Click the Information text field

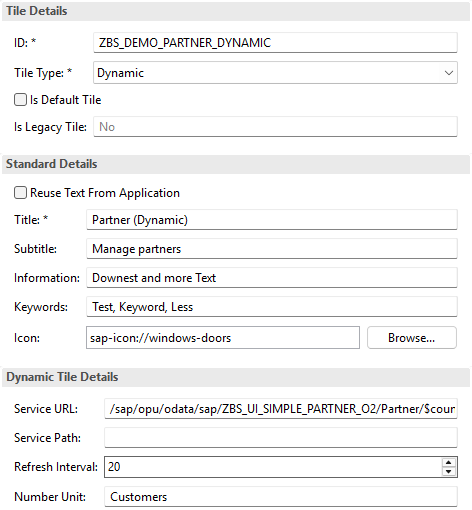tap(272, 278)
